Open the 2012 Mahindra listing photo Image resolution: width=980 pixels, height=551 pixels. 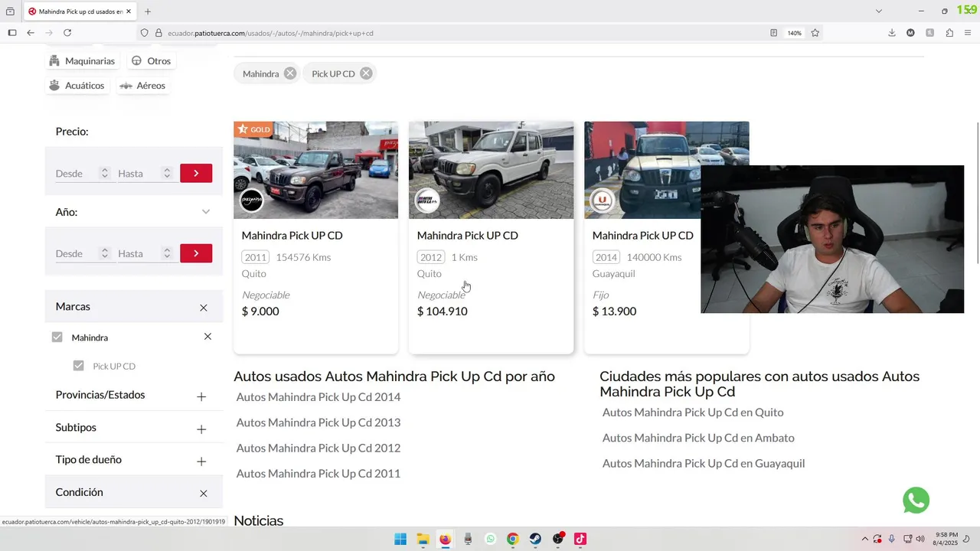point(491,170)
